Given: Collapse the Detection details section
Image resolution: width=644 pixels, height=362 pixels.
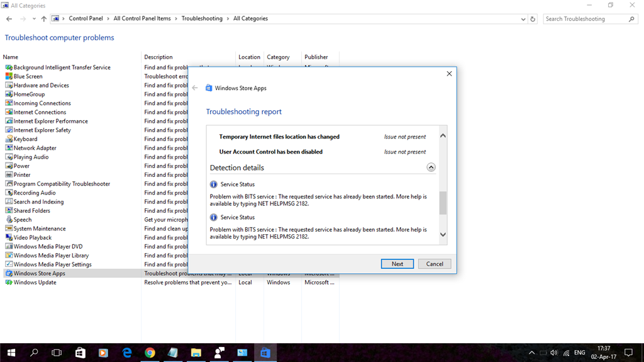Looking at the screenshot, I should pyautogui.click(x=431, y=167).
